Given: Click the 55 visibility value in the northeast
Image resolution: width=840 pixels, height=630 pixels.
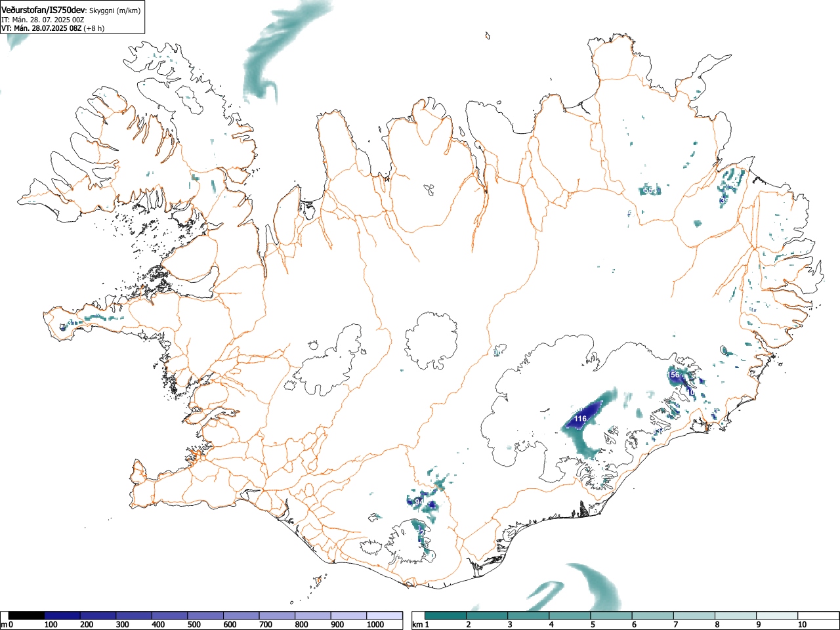Looking at the screenshot, I should [648, 190].
